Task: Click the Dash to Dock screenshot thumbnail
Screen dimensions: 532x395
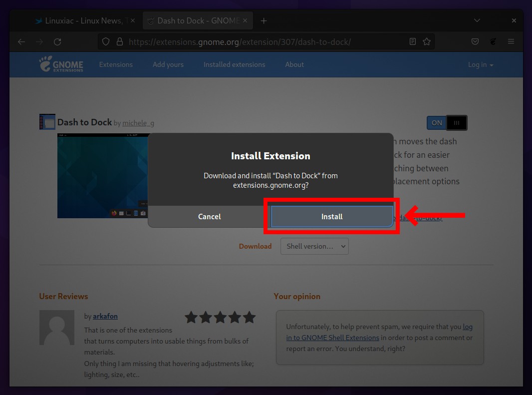Action: click(x=103, y=176)
